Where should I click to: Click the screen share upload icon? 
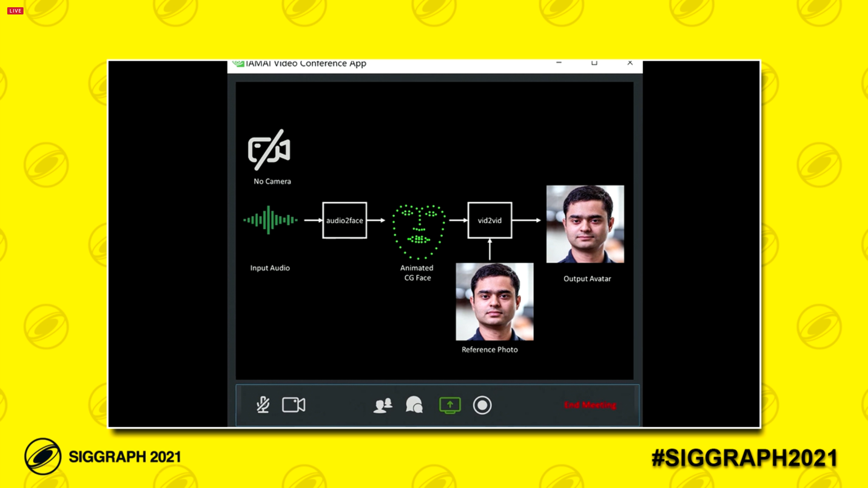(x=449, y=405)
